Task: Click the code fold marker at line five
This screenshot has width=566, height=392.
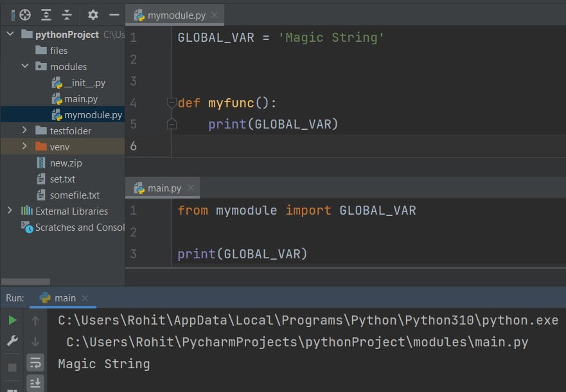Action: tap(170, 123)
